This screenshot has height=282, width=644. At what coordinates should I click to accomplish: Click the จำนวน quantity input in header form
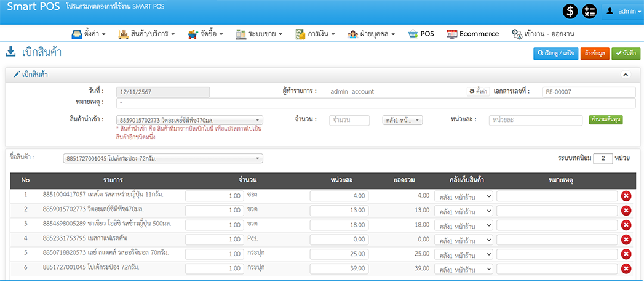349,120
